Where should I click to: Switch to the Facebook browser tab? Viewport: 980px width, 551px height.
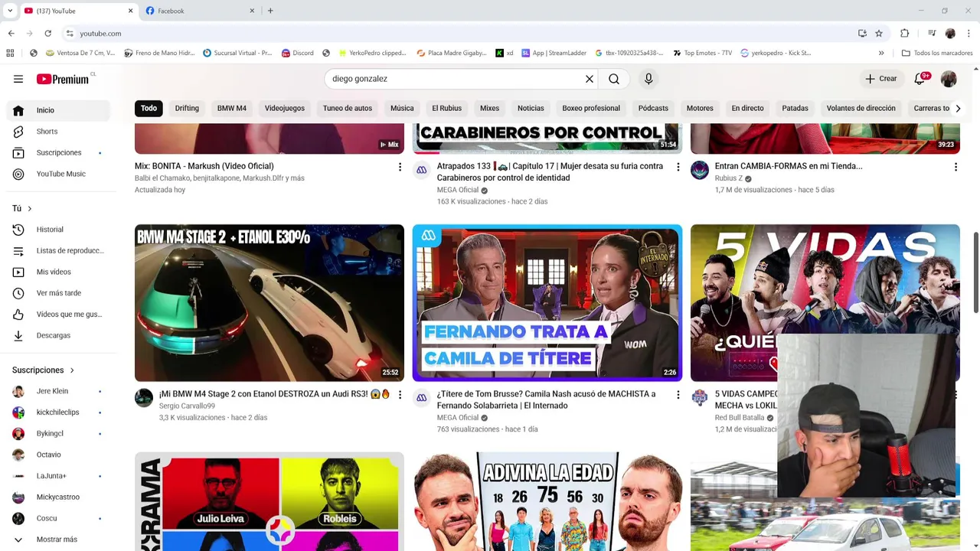coord(199,11)
